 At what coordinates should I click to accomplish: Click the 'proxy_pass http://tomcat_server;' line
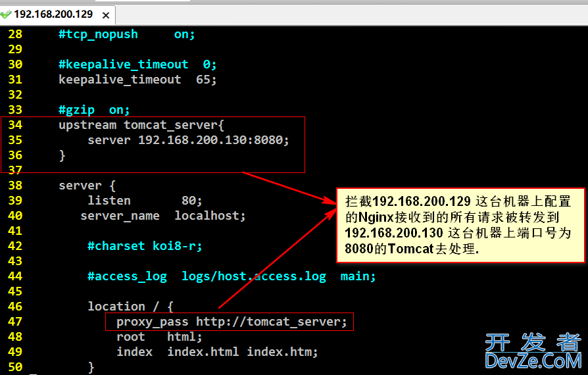tap(232, 322)
